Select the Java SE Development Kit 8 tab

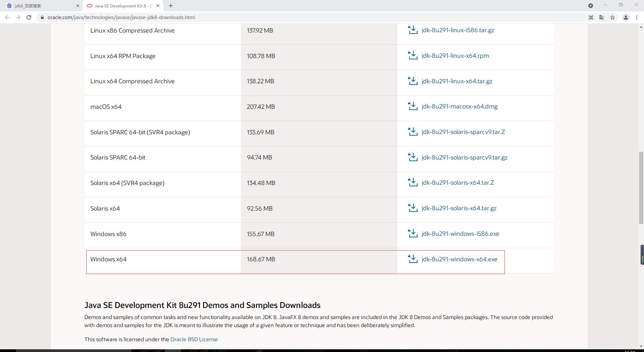[x=122, y=6]
